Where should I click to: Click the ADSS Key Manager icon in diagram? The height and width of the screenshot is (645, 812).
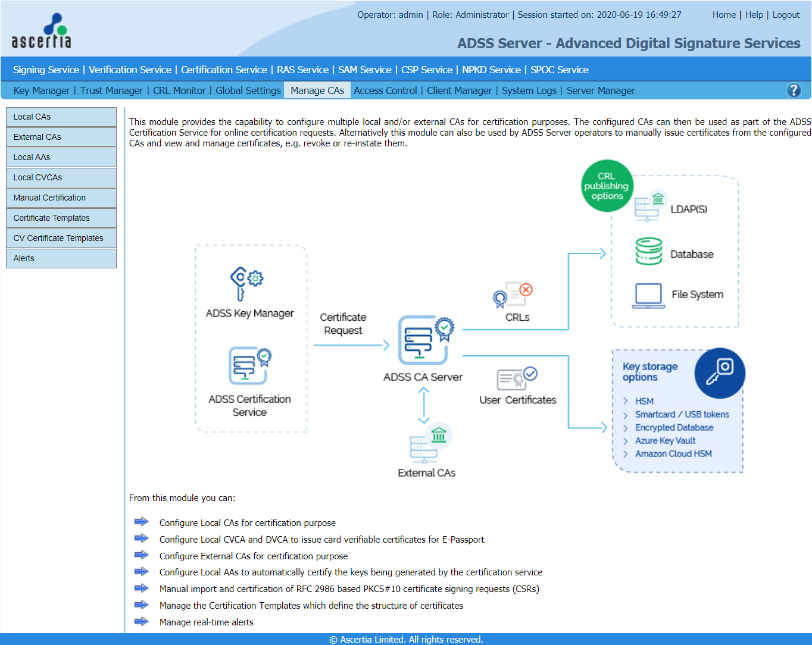click(246, 283)
